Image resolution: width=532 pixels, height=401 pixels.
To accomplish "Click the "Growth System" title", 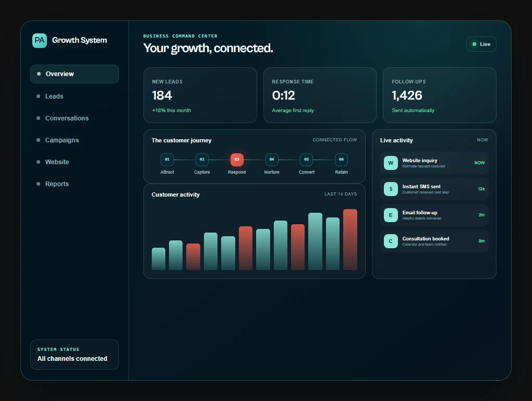I will pyautogui.click(x=79, y=40).
